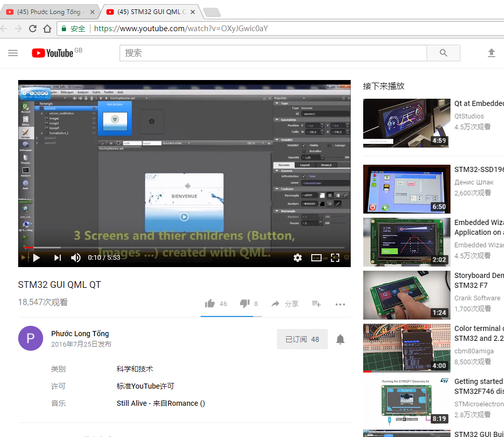Viewport: 504px width, 437px height.
Task: Dislike the video with thumbs down
Action: 245,303
